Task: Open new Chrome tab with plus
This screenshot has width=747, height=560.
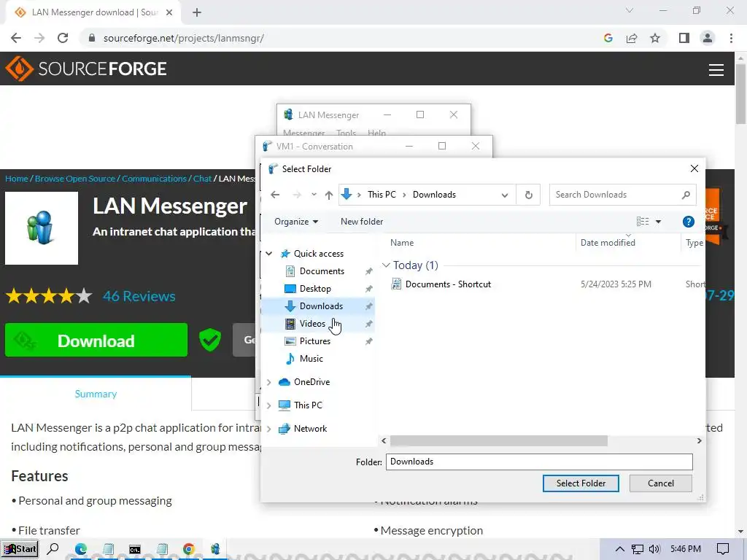Action: tap(197, 13)
